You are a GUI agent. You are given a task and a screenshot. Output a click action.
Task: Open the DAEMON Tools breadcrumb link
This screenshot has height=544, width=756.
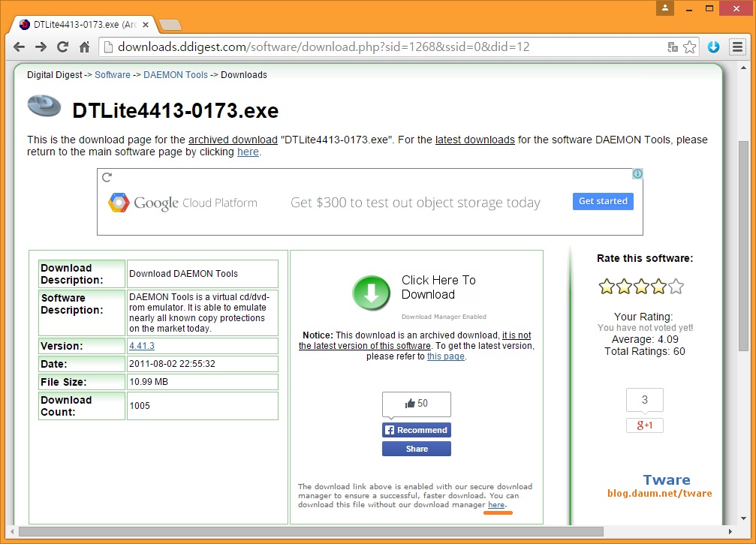point(176,75)
